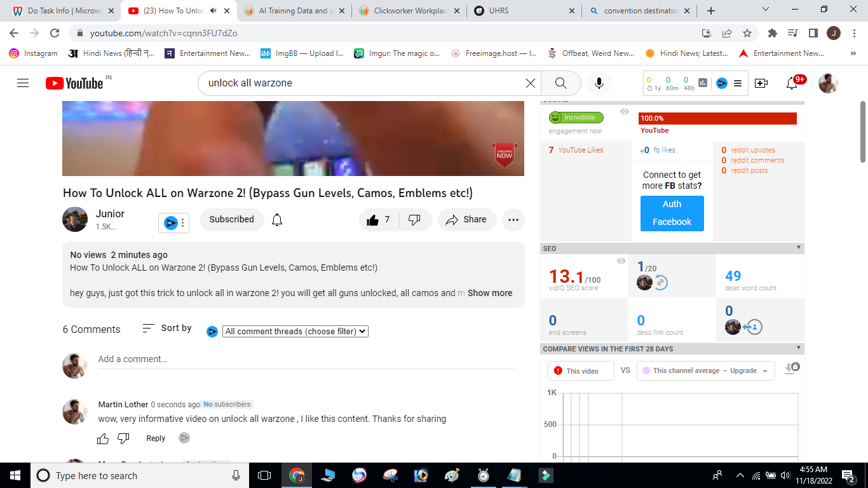Open vidIQ icon beside comment Reply
The width and height of the screenshot is (868, 488).
pos(184,438)
